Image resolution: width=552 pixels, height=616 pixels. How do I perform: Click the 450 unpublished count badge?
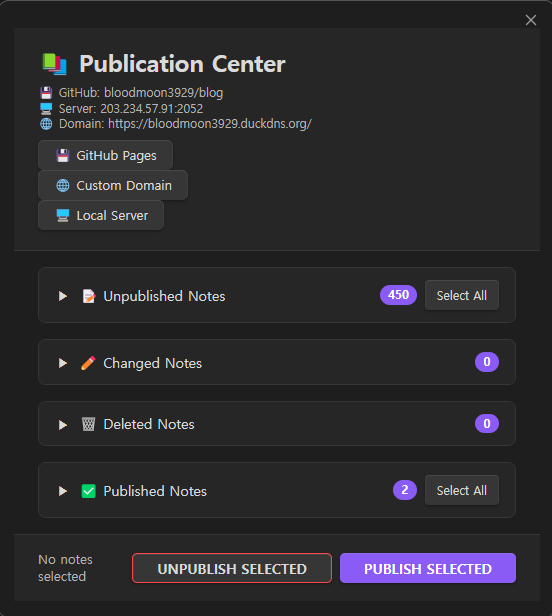(398, 295)
